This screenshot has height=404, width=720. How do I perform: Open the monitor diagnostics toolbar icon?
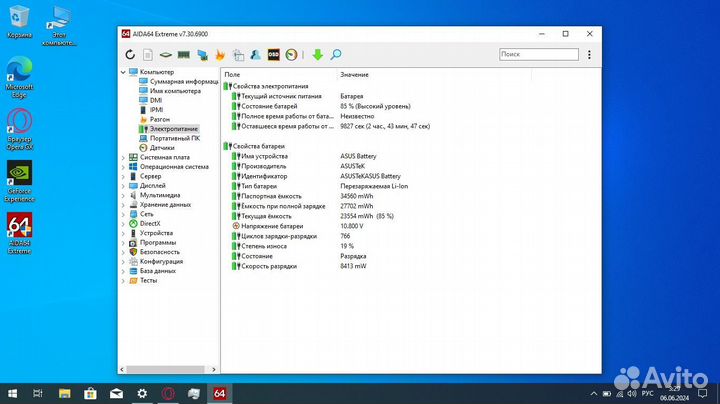[202, 55]
